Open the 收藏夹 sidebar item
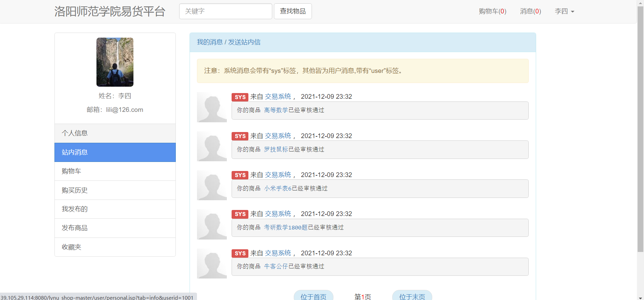 point(115,247)
